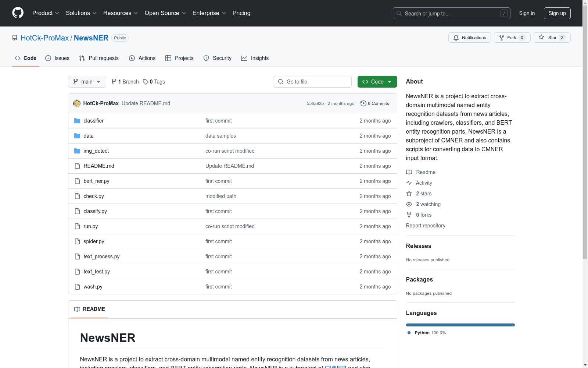The height and width of the screenshot is (368, 588).
Task: Click Report repository link
Action: 426,226
